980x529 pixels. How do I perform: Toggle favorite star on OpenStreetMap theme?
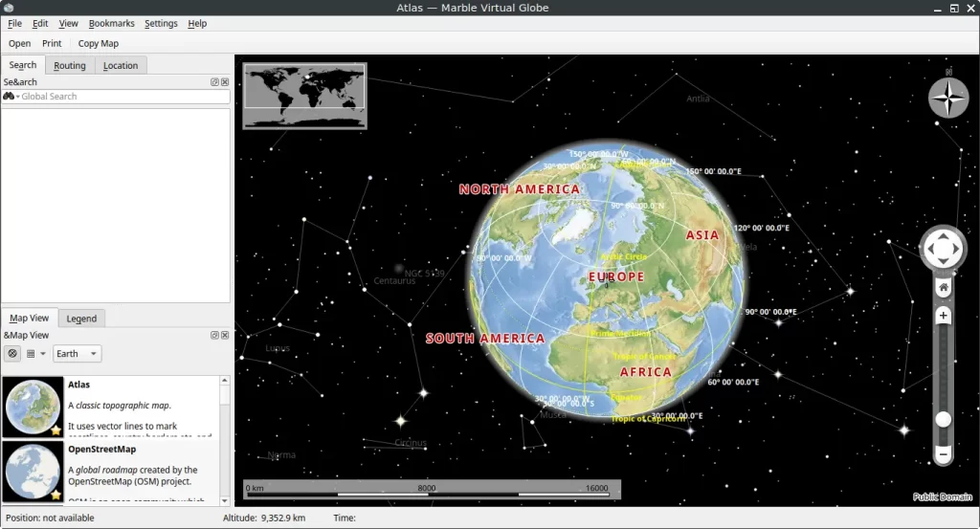point(56,496)
